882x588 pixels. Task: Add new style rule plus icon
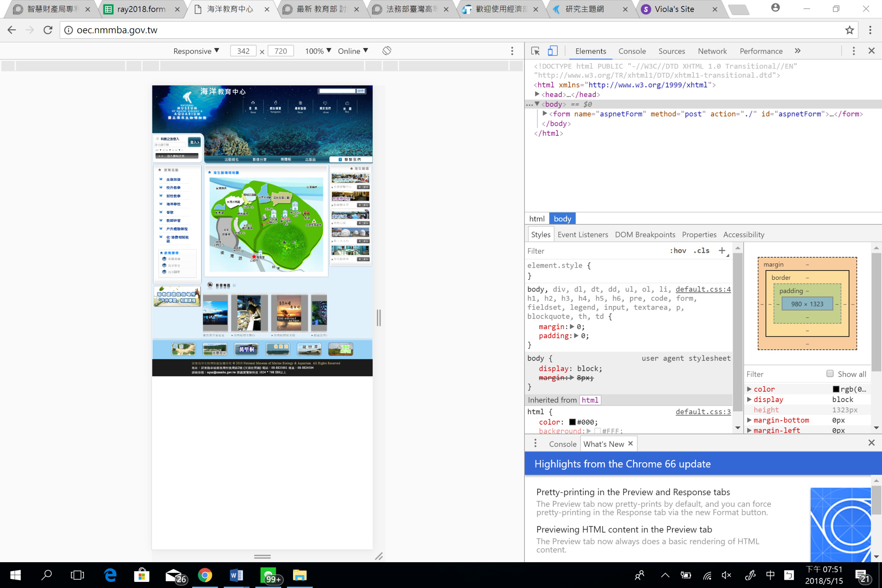[x=722, y=250]
